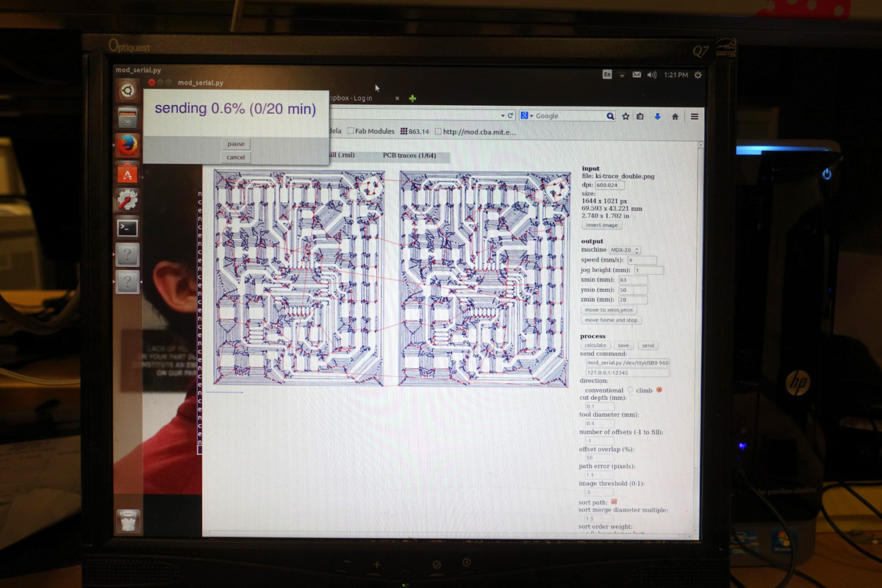Click the 127.0.0.1:12345 address field

pos(627,373)
